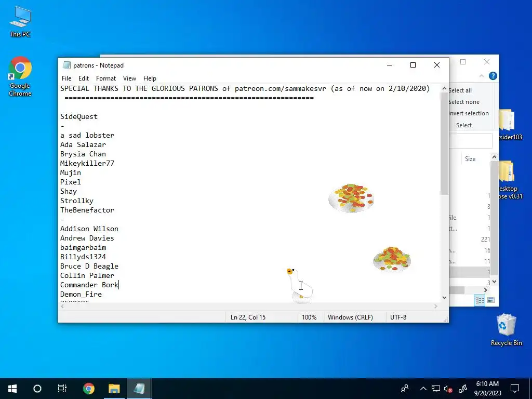Select the Notepad taskbar button
The height and width of the screenshot is (399, 532).
click(x=139, y=389)
